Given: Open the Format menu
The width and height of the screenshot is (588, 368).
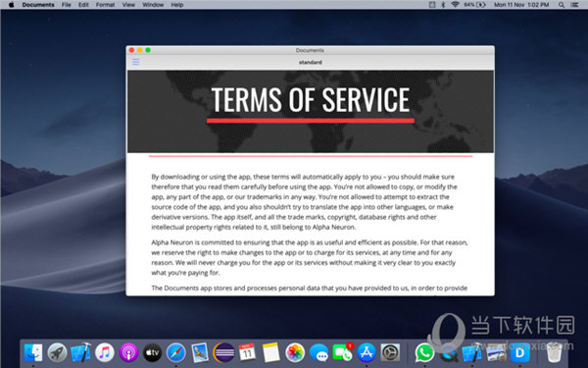Looking at the screenshot, I should click(x=105, y=5).
